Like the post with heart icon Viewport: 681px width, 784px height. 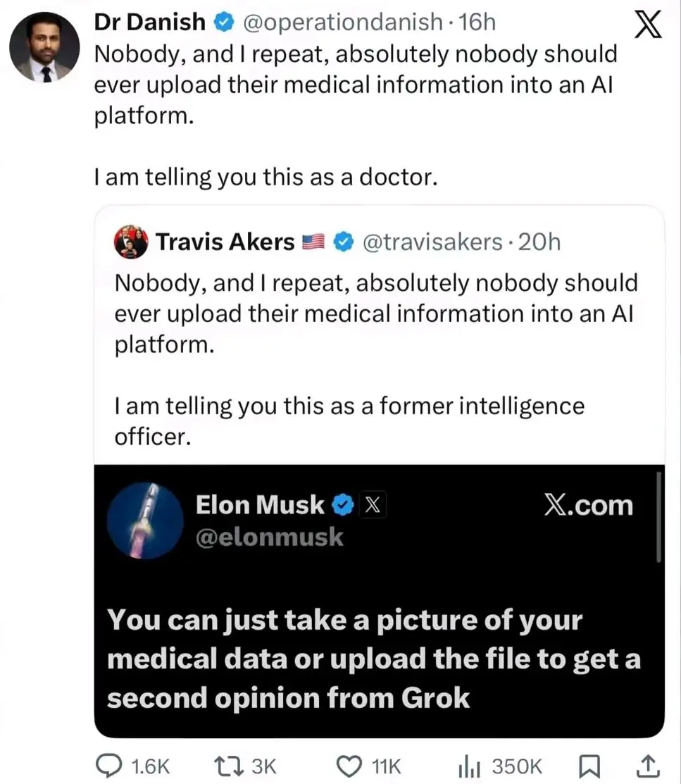click(x=348, y=765)
